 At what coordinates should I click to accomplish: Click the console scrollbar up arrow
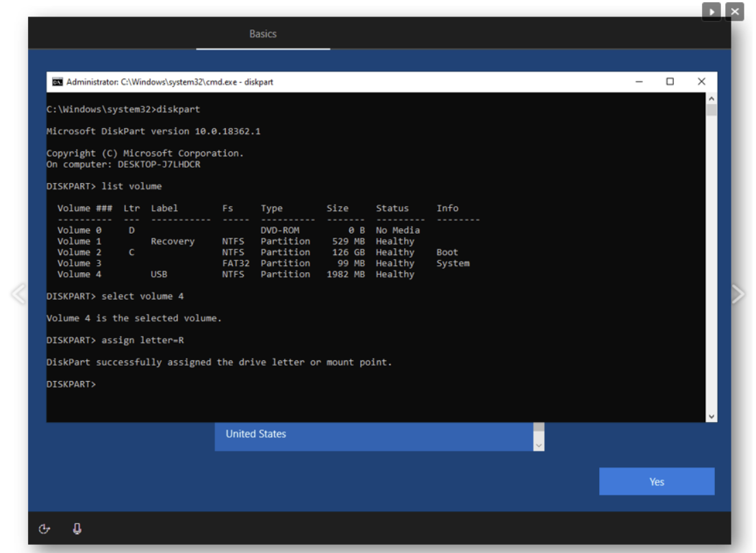tap(711, 99)
